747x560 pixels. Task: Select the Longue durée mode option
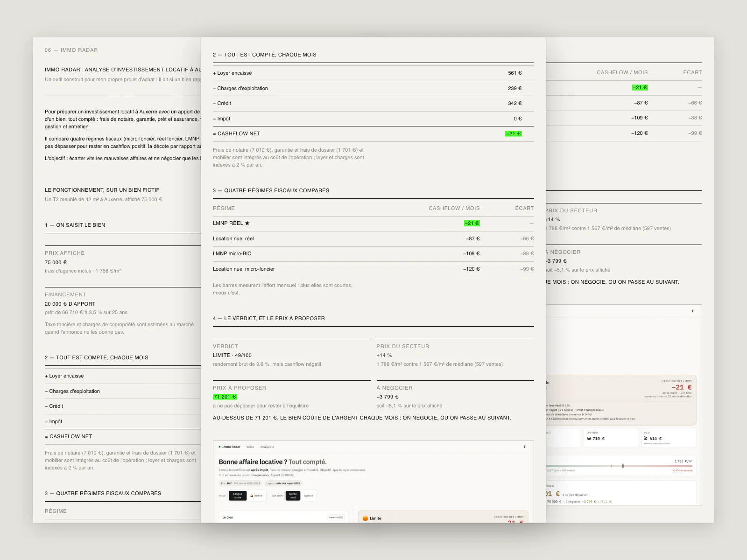pyautogui.click(x=238, y=496)
